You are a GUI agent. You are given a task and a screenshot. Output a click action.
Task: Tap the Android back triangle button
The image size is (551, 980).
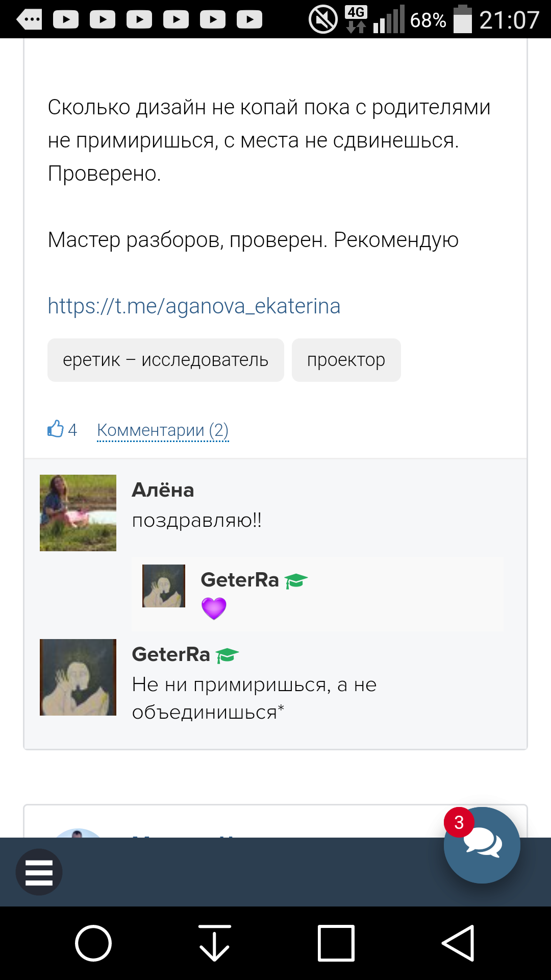pos(458,943)
